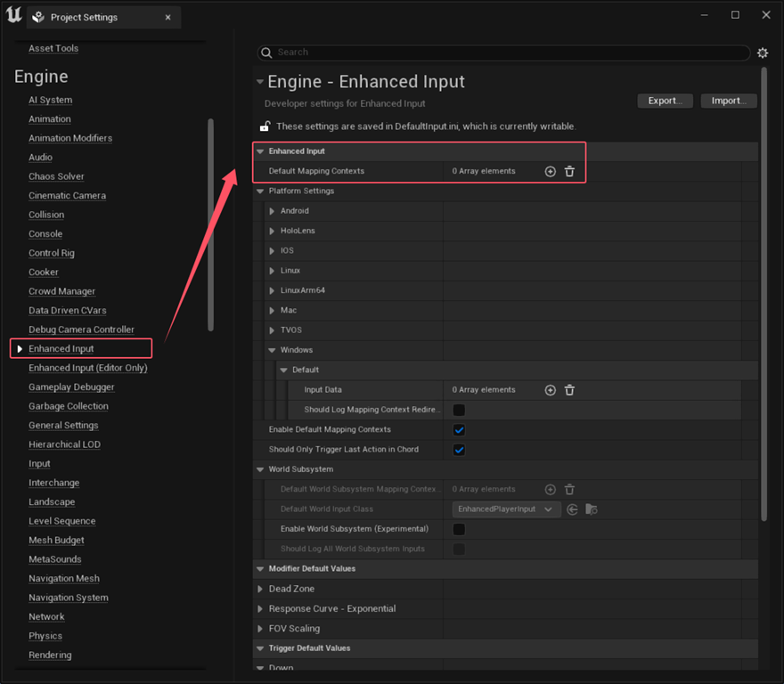
Task: Enable World Subsystem (Experimental) checkbox
Action: pos(459,529)
